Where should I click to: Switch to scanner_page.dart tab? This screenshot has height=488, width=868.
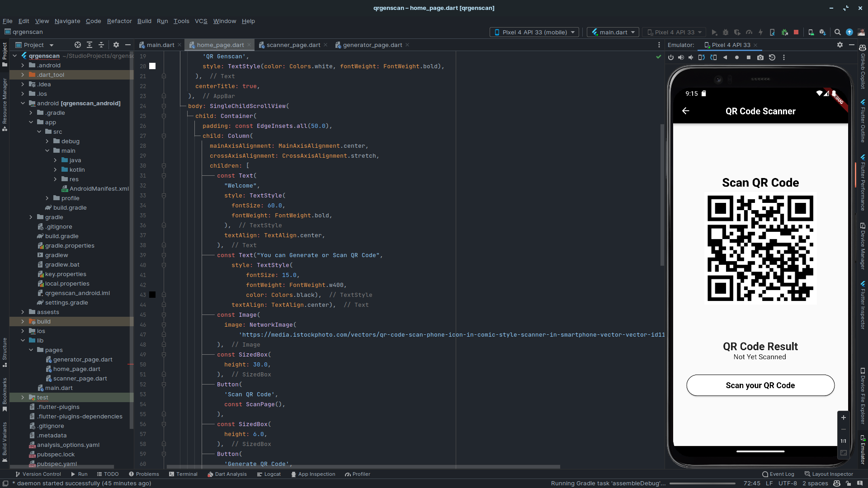pyautogui.click(x=293, y=45)
